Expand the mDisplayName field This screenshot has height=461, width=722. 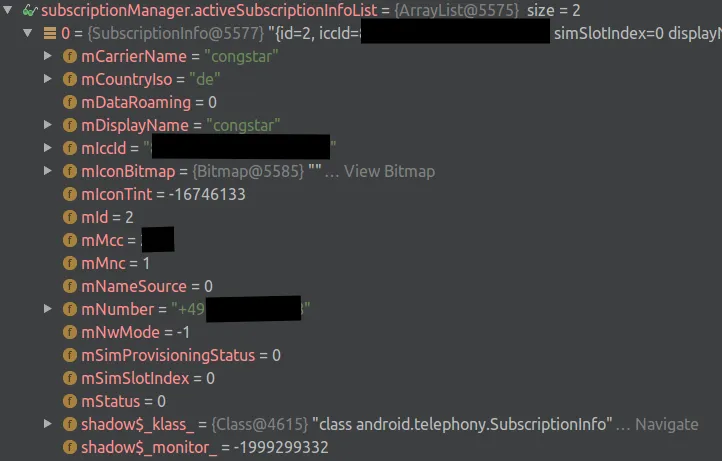[47, 125]
